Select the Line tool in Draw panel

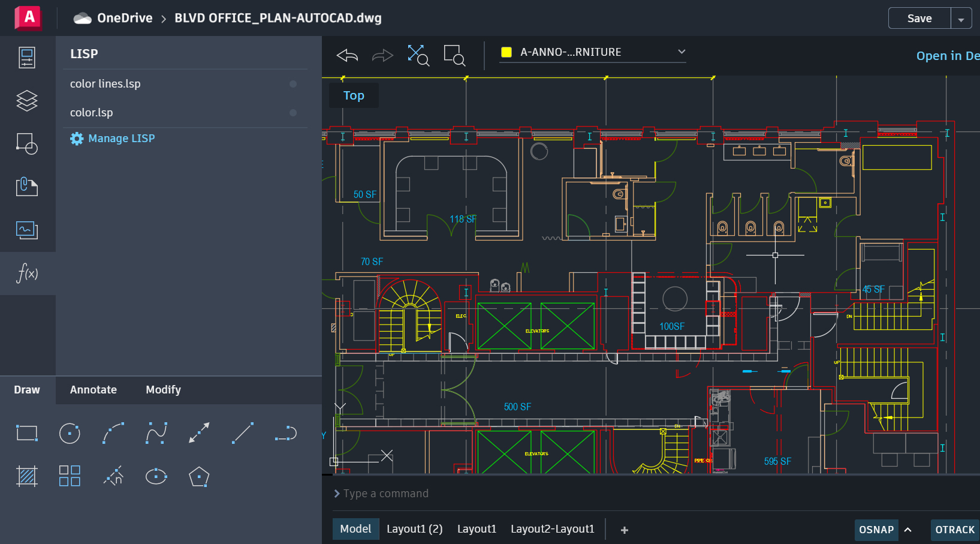(242, 433)
